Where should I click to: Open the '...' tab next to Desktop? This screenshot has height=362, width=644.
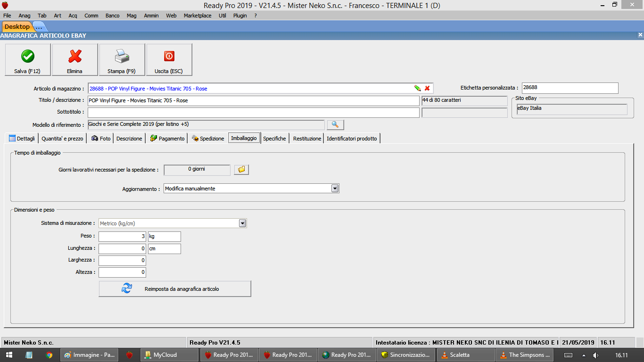[x=39, y=27]
